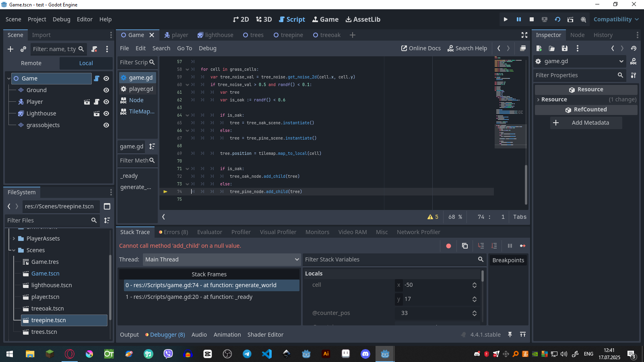This screenshot has width=644, height=362.
Task: Float the script editor window icon
Action: coord(523,48)
